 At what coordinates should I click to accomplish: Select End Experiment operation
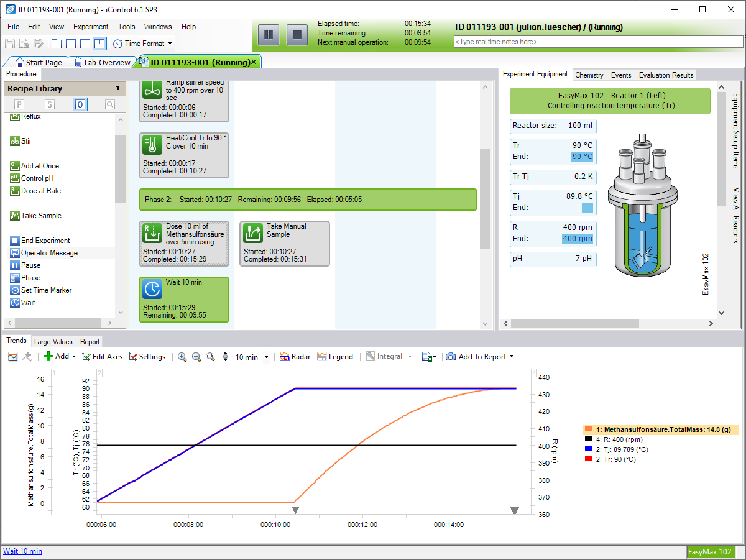(x=40, y=241)
